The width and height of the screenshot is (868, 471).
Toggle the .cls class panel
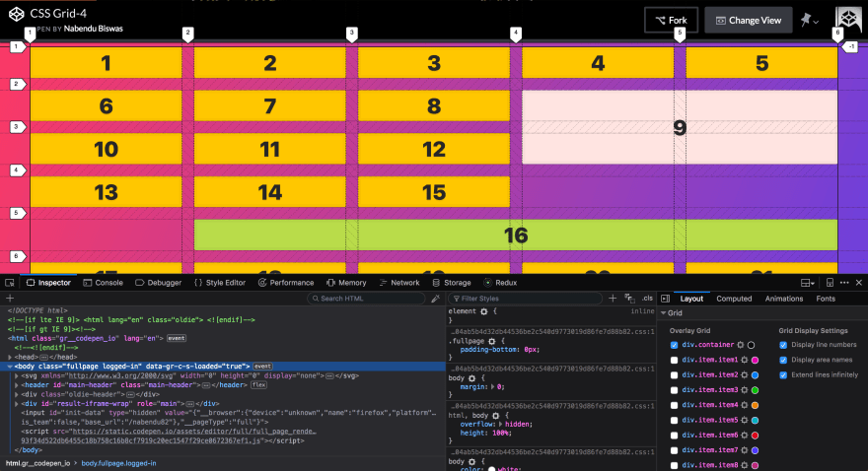(x=647, y=299)
